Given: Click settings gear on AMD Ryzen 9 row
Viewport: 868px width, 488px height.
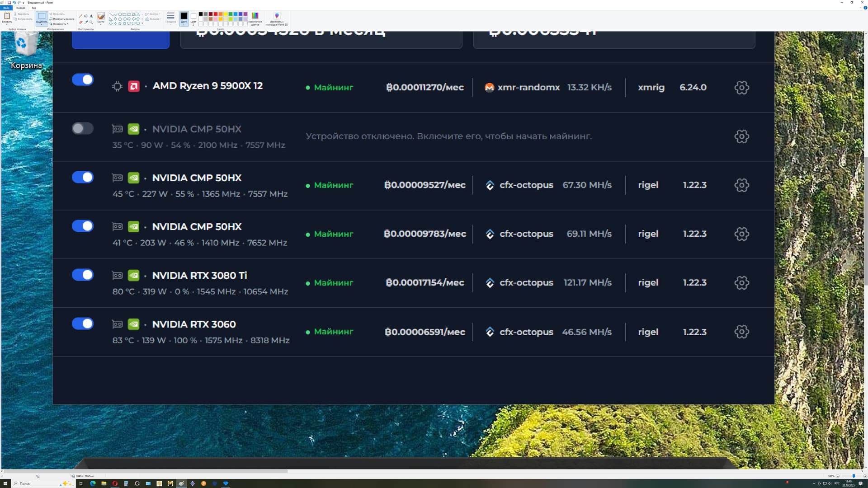Looking at the screenshot, I should coord(741,88).
